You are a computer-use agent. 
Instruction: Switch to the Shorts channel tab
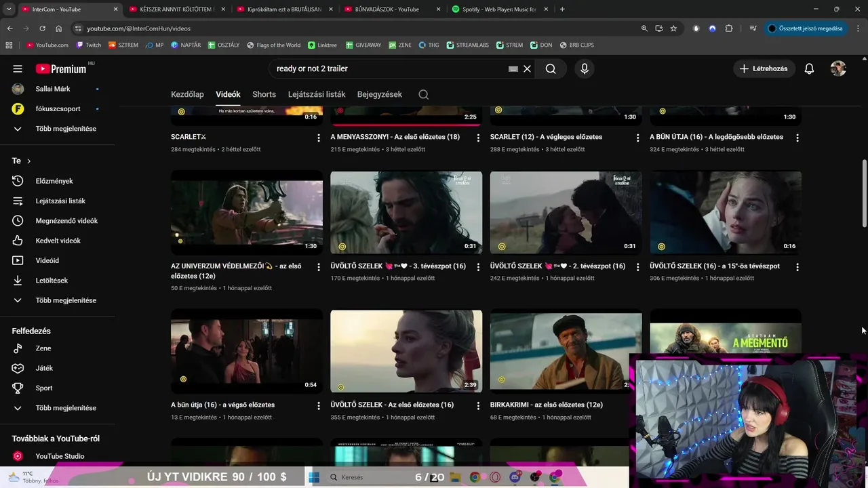[x=264, y=95]
